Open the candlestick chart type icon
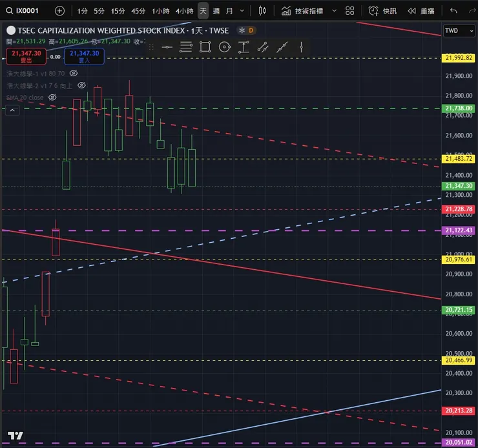Viewport: 478px width, 448px height. pos(262,11)
